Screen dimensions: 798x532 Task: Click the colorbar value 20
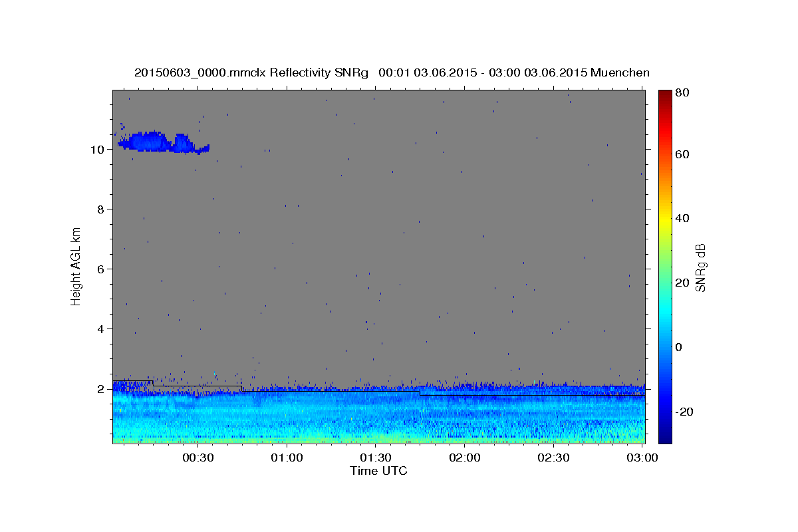pyautogui.click(x=683, y=283)
